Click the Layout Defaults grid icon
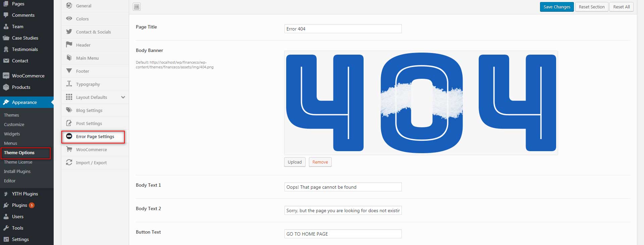 tap(69, 97)
